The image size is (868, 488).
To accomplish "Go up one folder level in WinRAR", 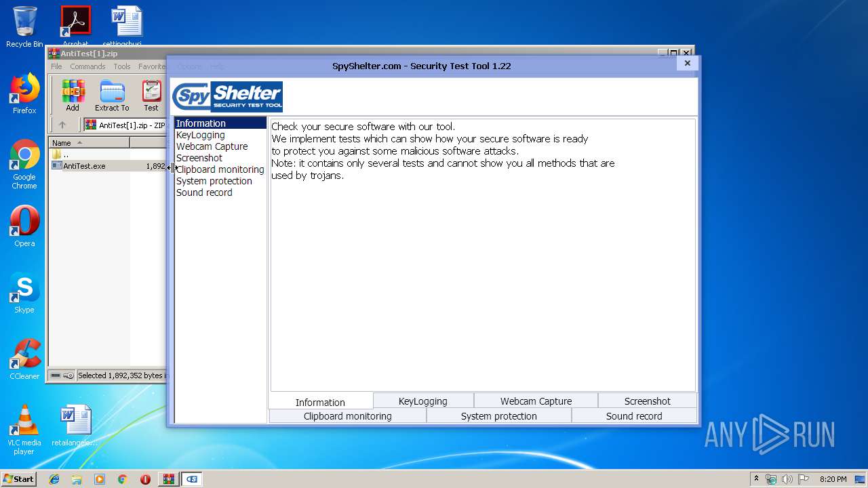I will click(x=62, y=125).
